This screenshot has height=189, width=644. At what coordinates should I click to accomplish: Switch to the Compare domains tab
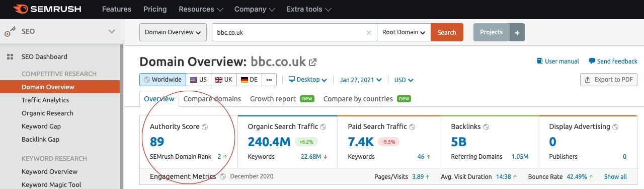point(212,99)
